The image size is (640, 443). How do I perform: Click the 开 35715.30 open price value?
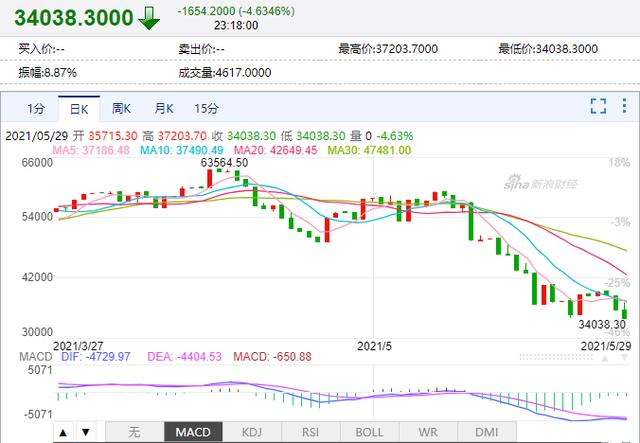[x=105, y=136]
